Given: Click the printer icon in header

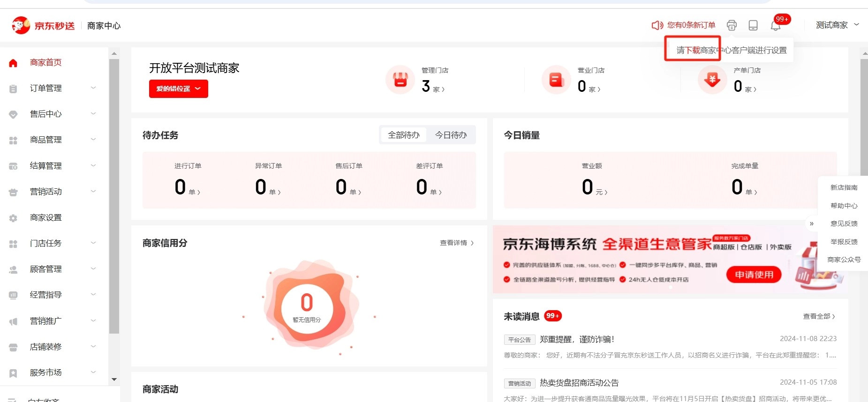Looking at the screenshot, I should [x=732, y=25].
